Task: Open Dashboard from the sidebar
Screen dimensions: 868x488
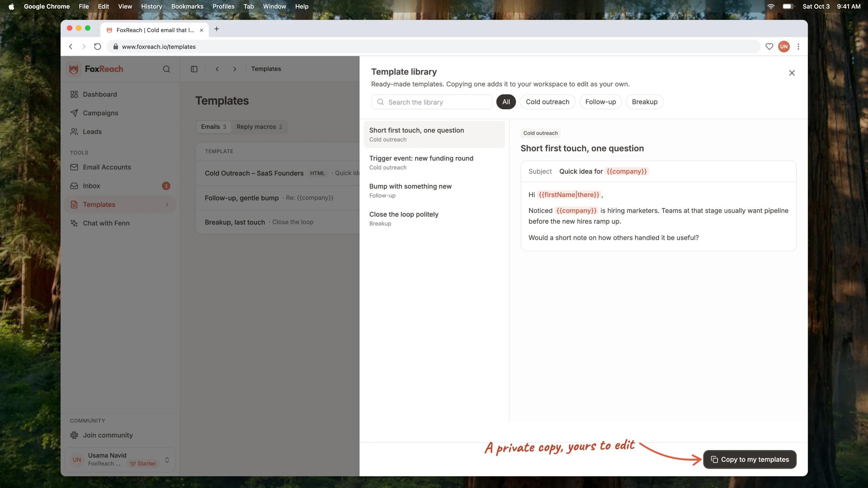Action: (120, 94)
